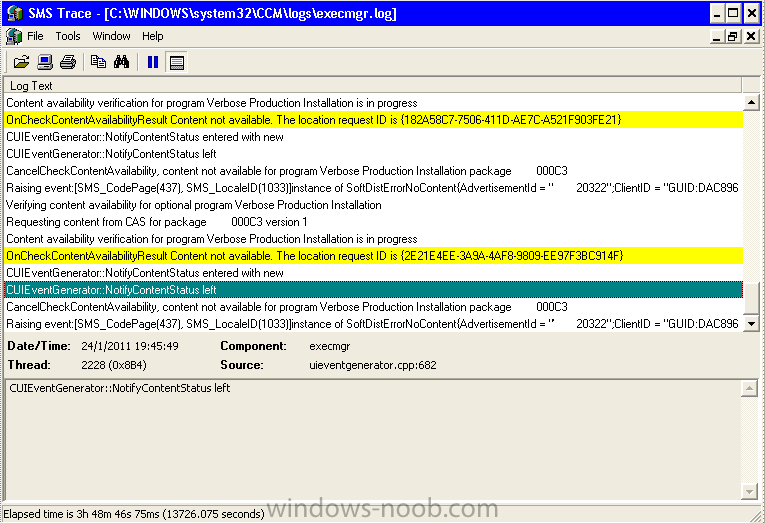Screen dimensions: 765x523
Task: Select the second 'NotifyContentStatus entered with new' row
Action: [373, 273]
